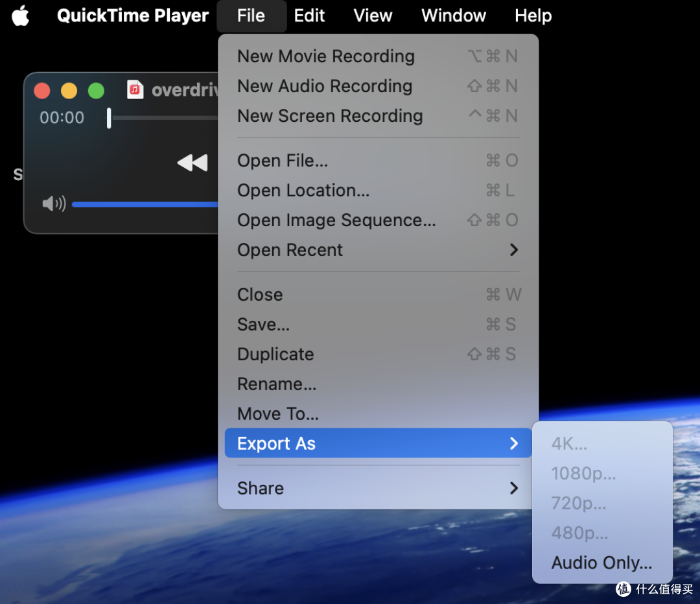Minimize the player with yellow button

(69, 91)
